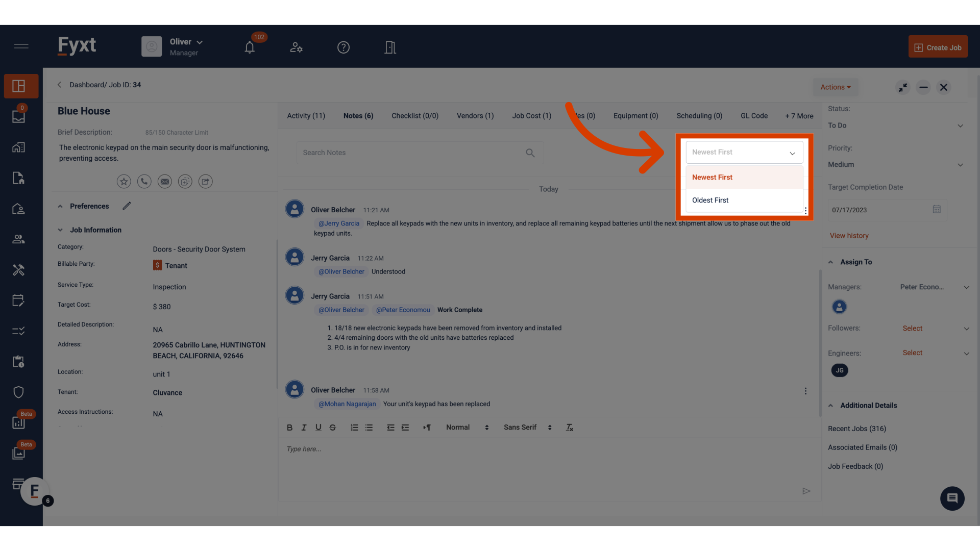980x551 pixels.
Task: Open the Status To Do dropdown
Action: point(895,126)
